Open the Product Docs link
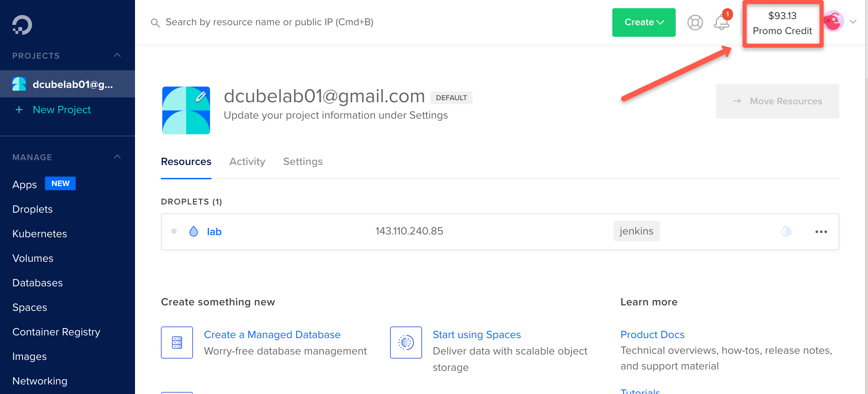This screenshot has height=394, width=868. [652, 334]
